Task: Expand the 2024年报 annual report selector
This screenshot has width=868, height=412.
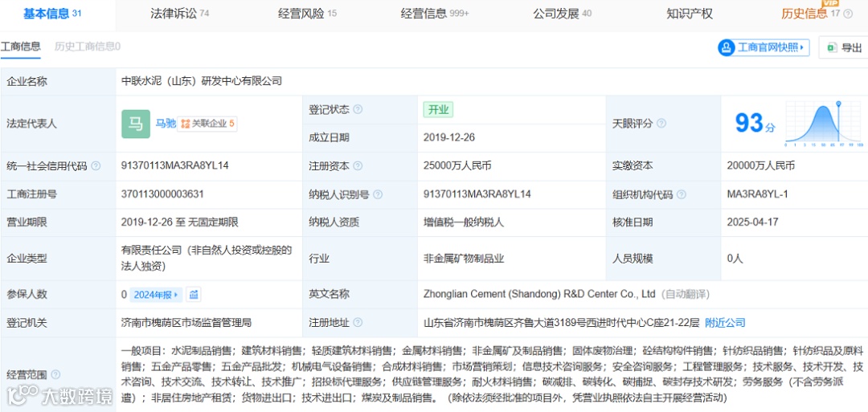Action: point(156,295)
